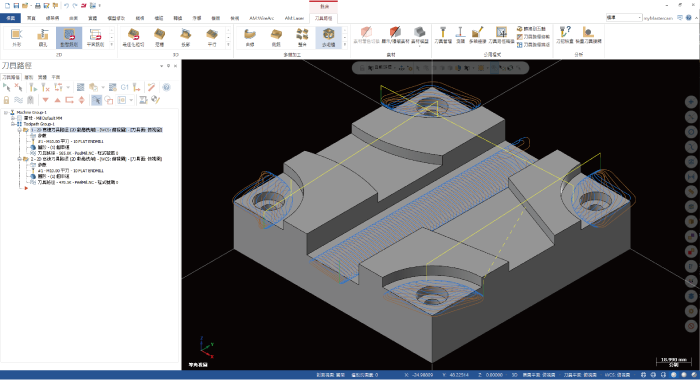Select 屬性 - Mill Default MM row

click(43, 118)
